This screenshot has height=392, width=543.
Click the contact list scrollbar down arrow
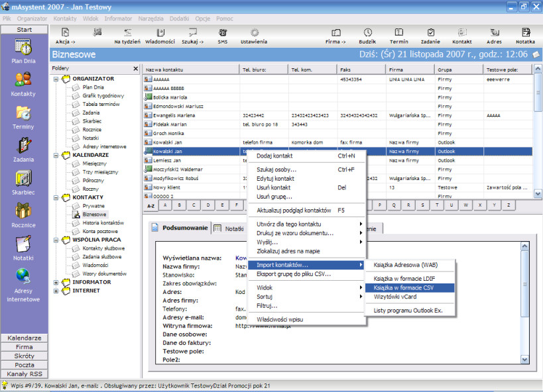(x=538, y=194)
